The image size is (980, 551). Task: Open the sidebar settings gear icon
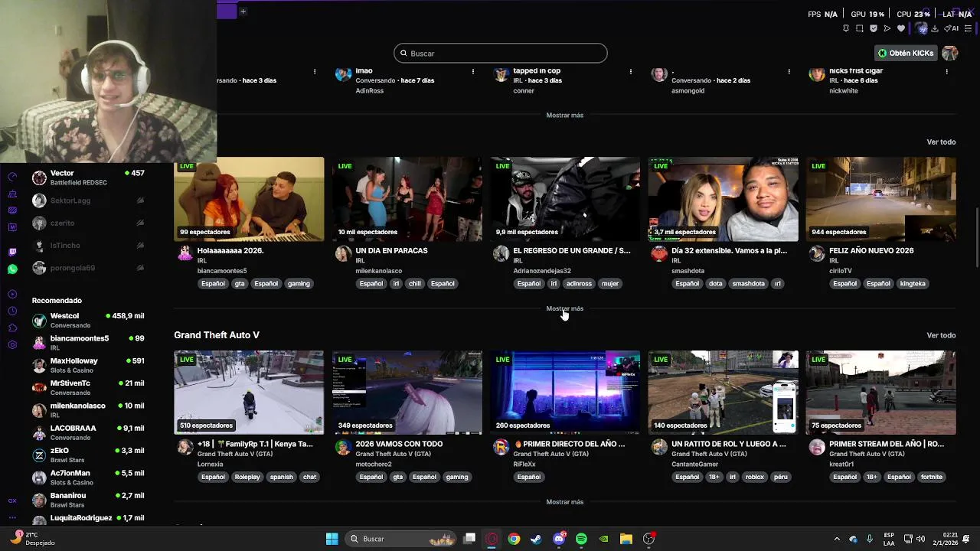[x=12, y=344]
